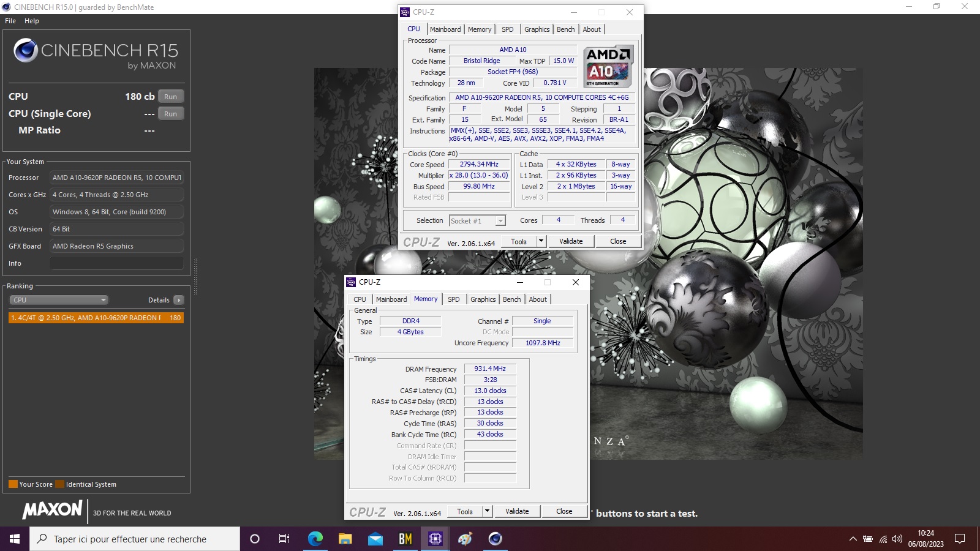The image size is (980, 551).
Task: Click the Cinebench R15 logo icon
Action: click(26, 50)
